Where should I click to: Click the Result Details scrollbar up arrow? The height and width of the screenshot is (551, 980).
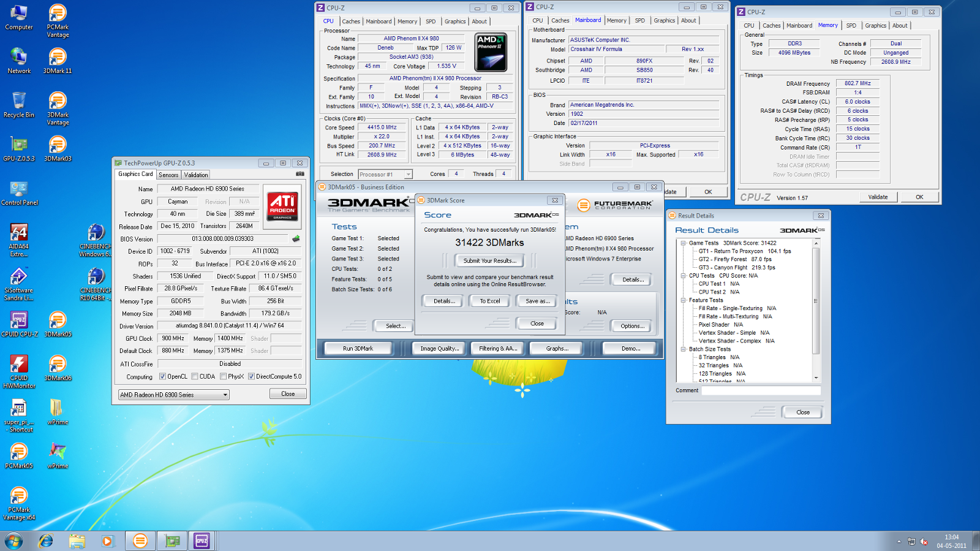tap(816, 243)
